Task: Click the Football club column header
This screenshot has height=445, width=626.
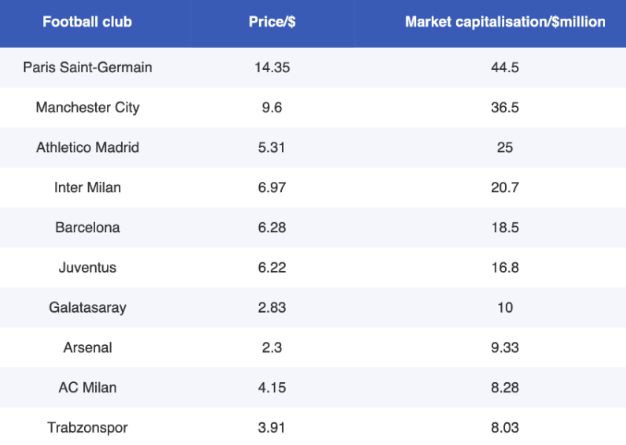Action: coord(87,21)
